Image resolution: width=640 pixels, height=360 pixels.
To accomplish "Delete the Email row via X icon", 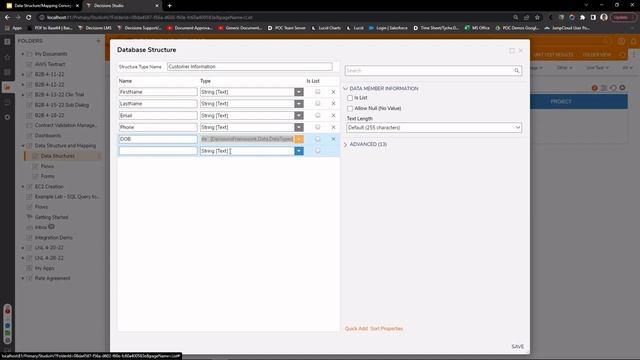I will 333,116.
